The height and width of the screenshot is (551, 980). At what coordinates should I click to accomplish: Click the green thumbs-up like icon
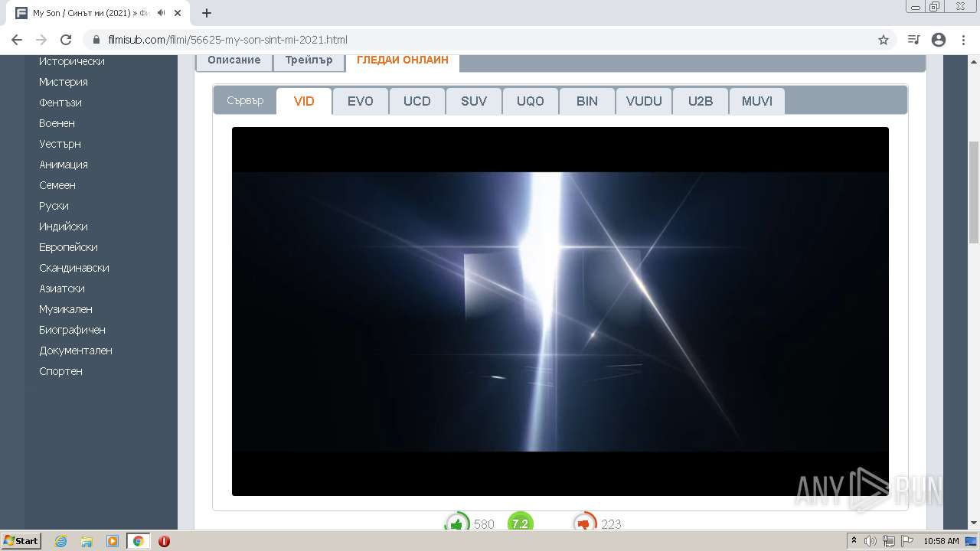click(457, 523)
